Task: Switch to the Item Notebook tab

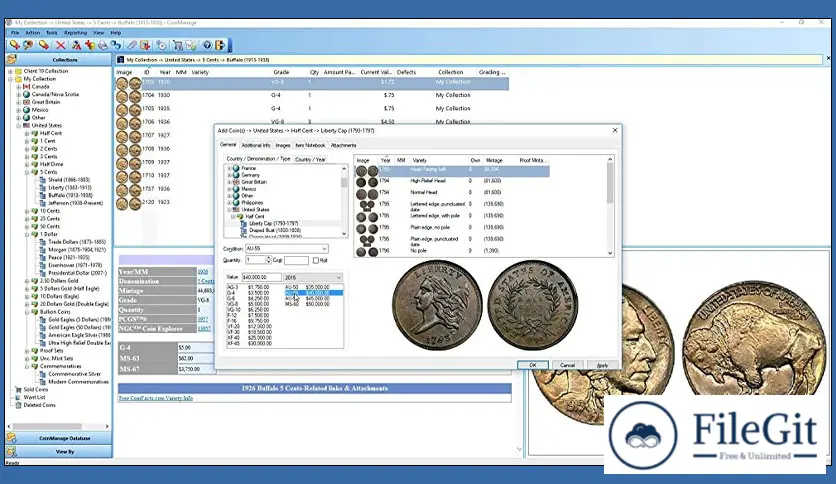Action: (310, 145)
